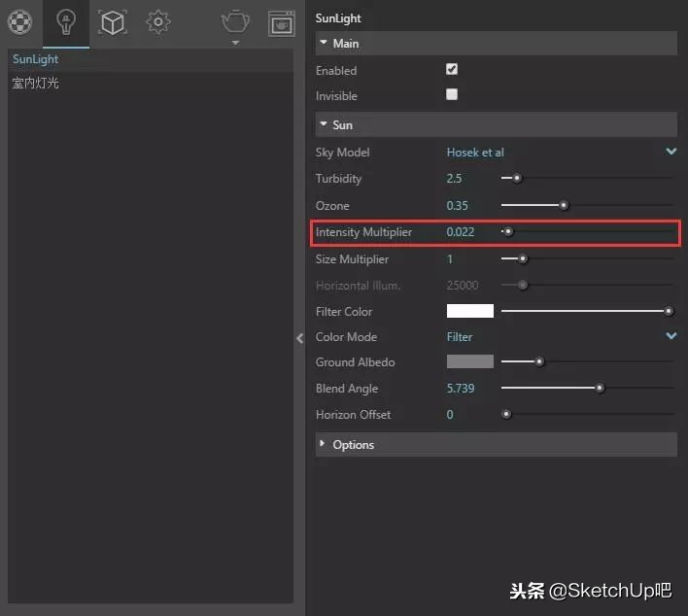Click the Ozone slider handle
Image resolution: width=688 pixels, height=616 pixels.
tap(564, 205)
